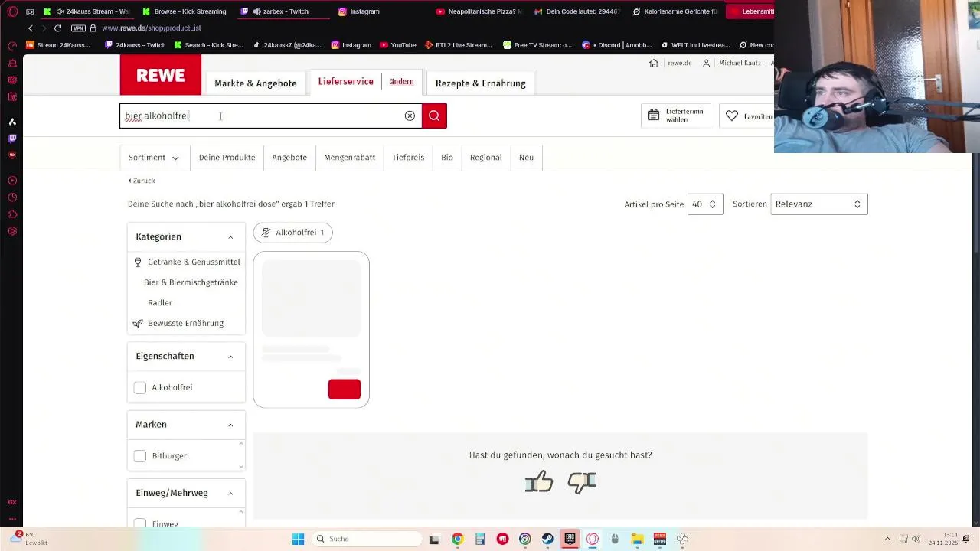Show hidden icons in system tray
The height and width of the screenshot is (551, 980).
click(x=887, y=539)
